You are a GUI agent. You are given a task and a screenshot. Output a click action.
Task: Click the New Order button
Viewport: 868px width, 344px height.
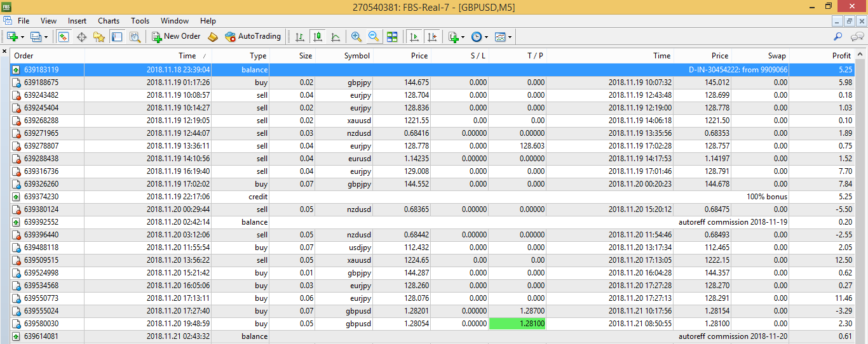click(176, 37)
